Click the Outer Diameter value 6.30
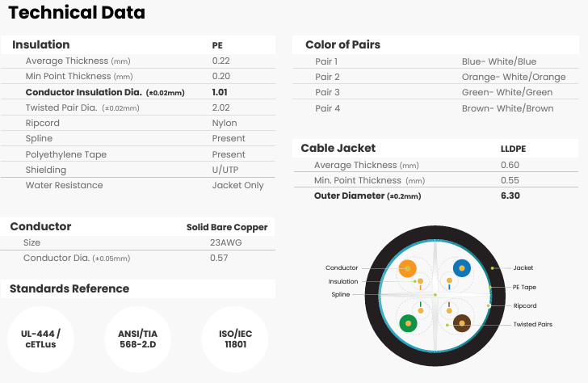Screen dimensions: 588x383 510,196
